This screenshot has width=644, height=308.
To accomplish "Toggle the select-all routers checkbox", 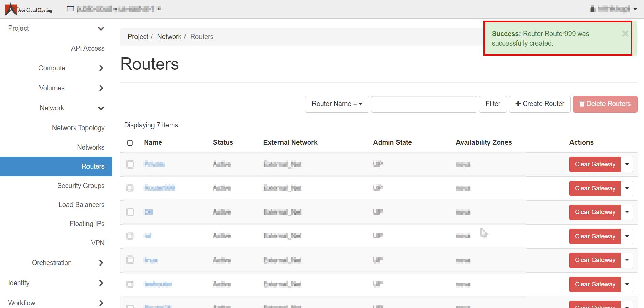I will coord(130,143).
